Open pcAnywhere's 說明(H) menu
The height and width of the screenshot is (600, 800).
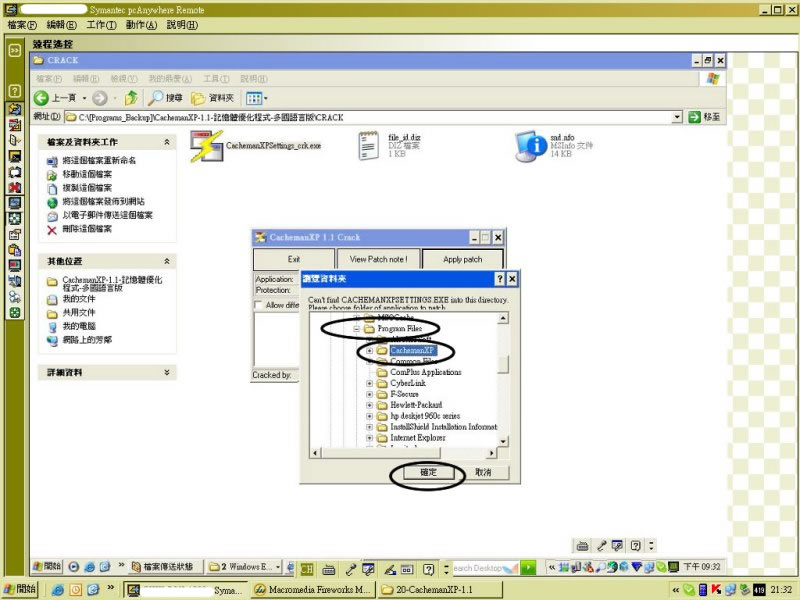point(182,25)
